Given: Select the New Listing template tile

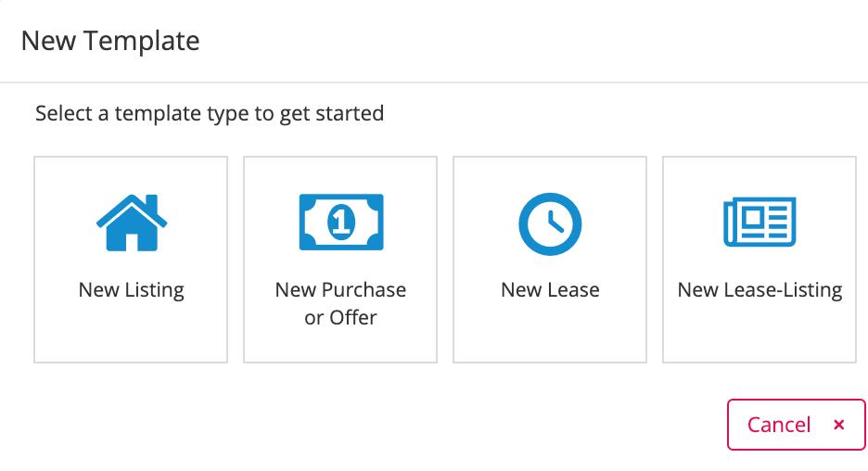Looking at the screenshot, I should pyautogui.click(x=131, y=259).
